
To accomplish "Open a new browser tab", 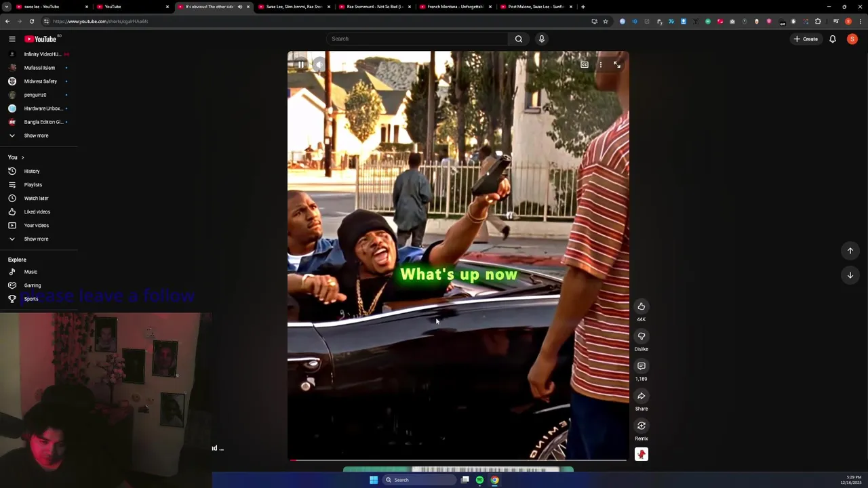I will [x=583, y=7].
